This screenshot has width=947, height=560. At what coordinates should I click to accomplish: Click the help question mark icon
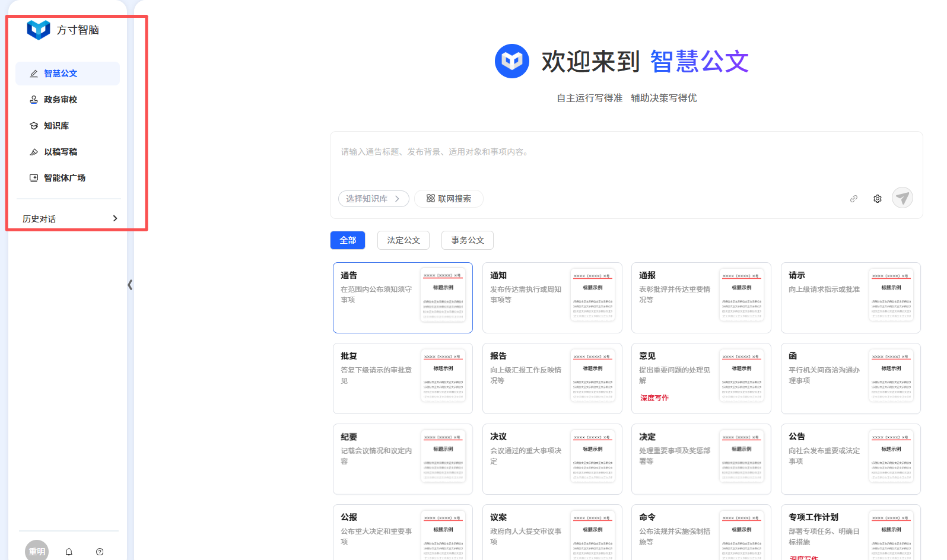click(100, 552)
